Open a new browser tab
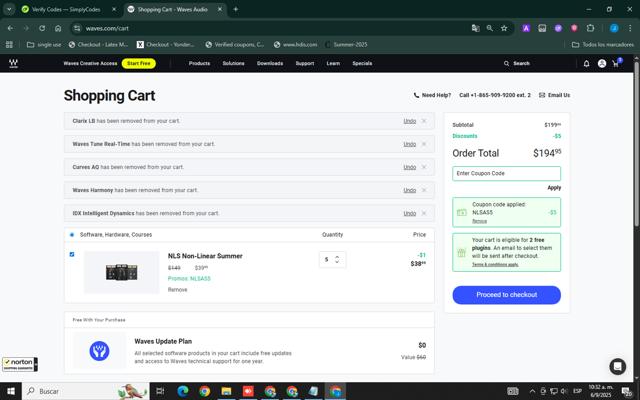Viewport: 640px width, 400px height. click(x=236, y=9)
